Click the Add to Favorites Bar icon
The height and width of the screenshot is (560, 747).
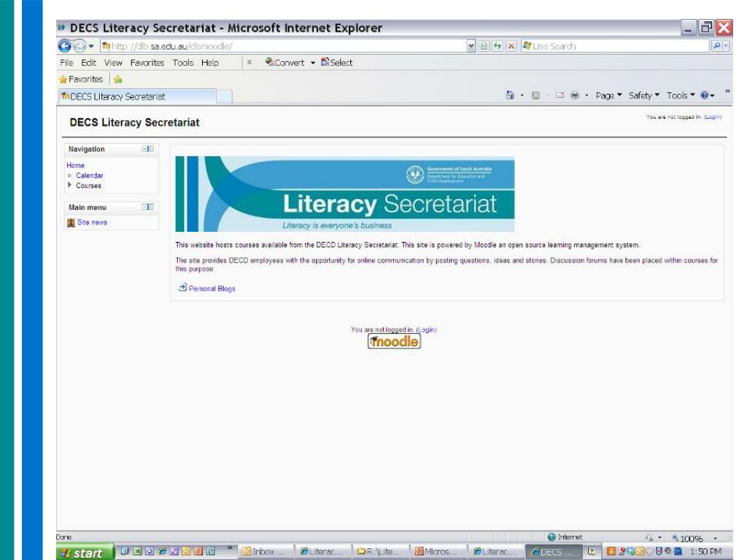[118, 79]
